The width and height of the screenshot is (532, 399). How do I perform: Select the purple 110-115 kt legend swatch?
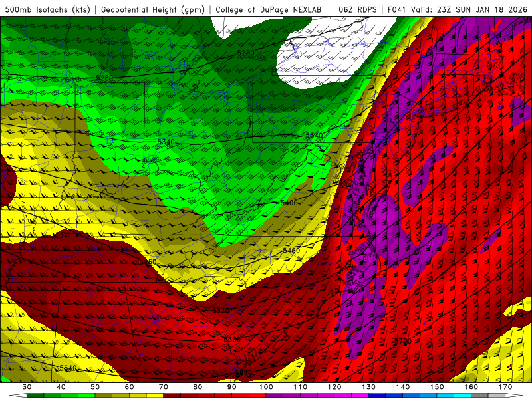(309, 396)
